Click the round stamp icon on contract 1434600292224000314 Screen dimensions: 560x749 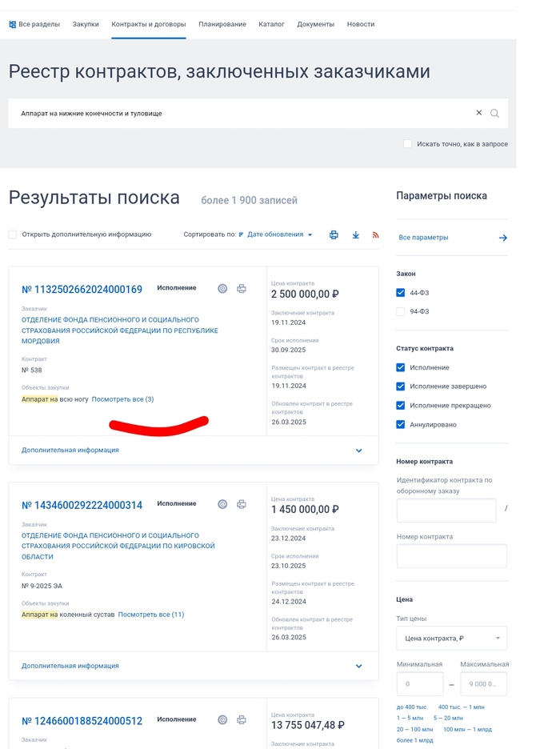(x=222, y=504)
